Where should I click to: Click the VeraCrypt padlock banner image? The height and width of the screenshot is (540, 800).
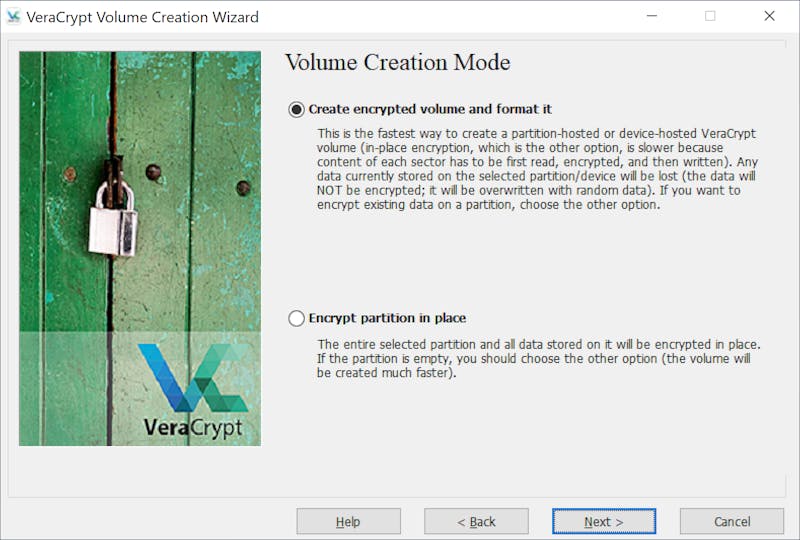pos(140,249)
